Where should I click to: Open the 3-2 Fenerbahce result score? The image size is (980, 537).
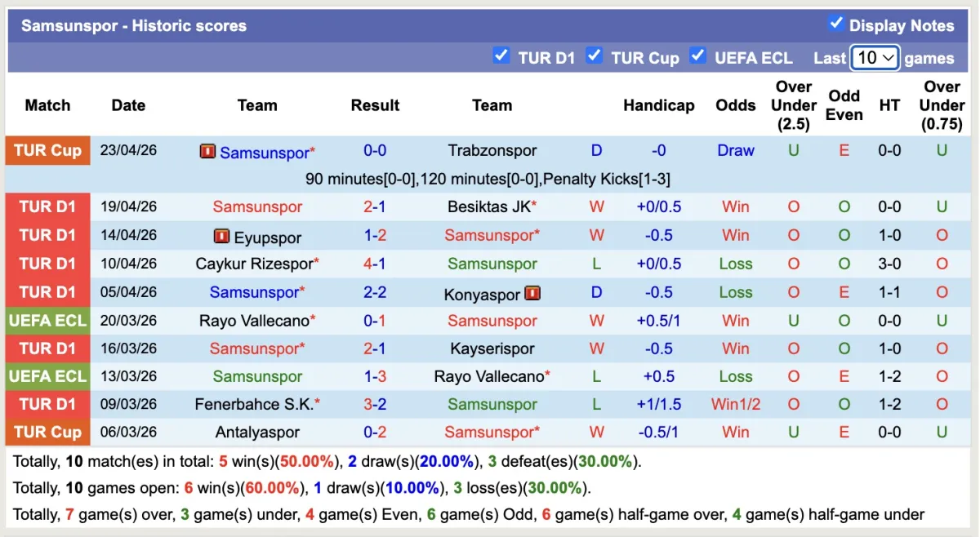coord(375,405)
